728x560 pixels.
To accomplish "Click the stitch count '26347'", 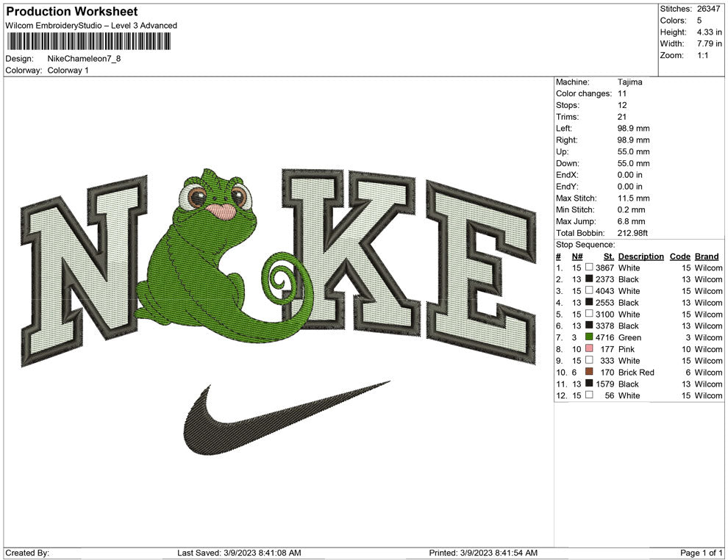I will [x=708, y=9].
